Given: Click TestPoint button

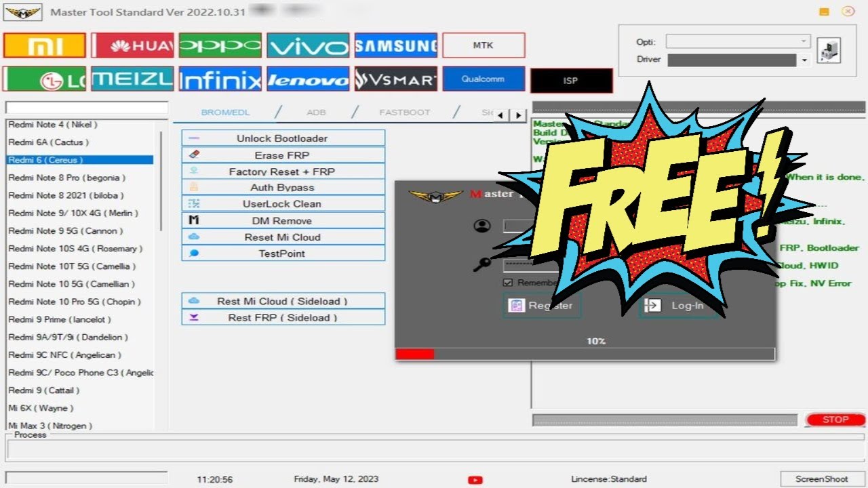Looking at the screenshot, I should pos(283,253).
